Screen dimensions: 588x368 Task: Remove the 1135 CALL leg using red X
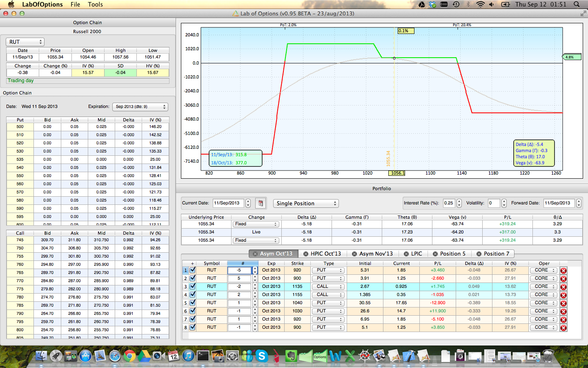(563, 287)
